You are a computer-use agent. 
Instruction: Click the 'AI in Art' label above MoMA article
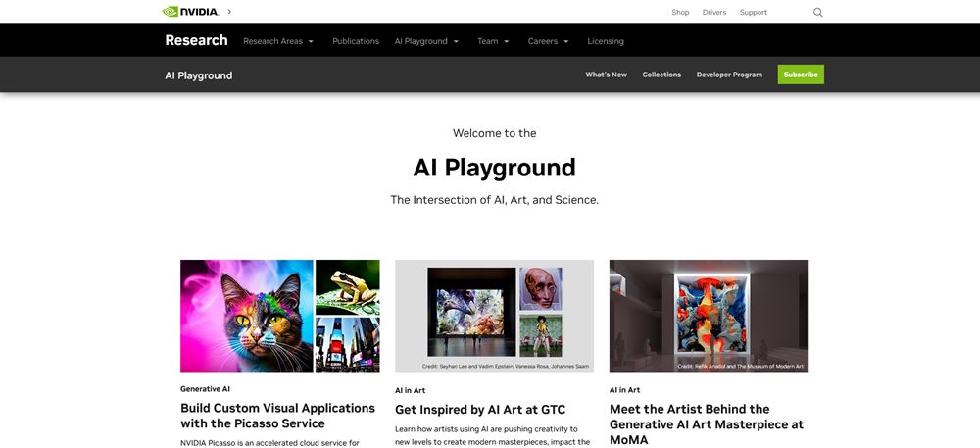[x=624, y=390]
